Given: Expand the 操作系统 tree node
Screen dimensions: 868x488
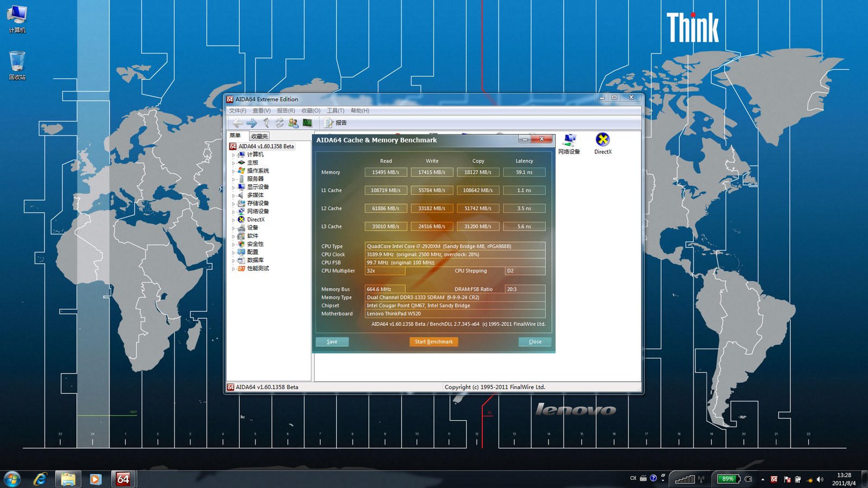Looking at the screenshot, I should pos(233,171).
